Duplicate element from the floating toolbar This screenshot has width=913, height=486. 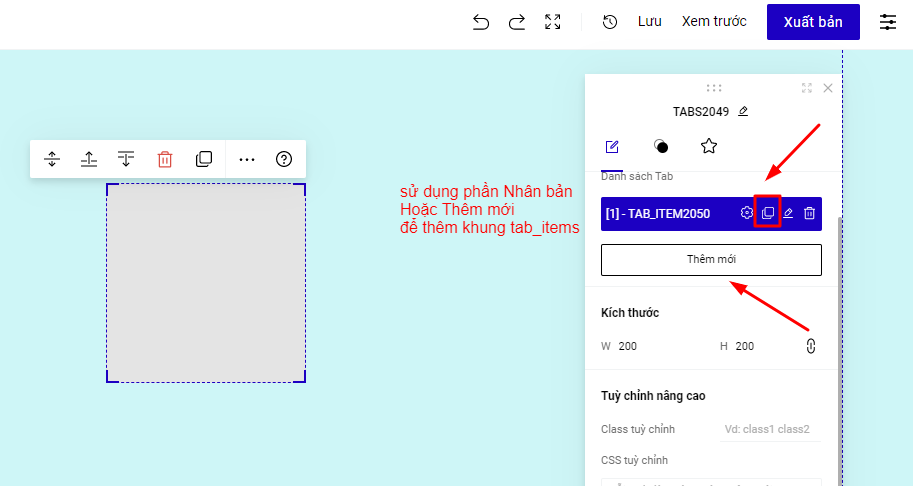point(204,159)
